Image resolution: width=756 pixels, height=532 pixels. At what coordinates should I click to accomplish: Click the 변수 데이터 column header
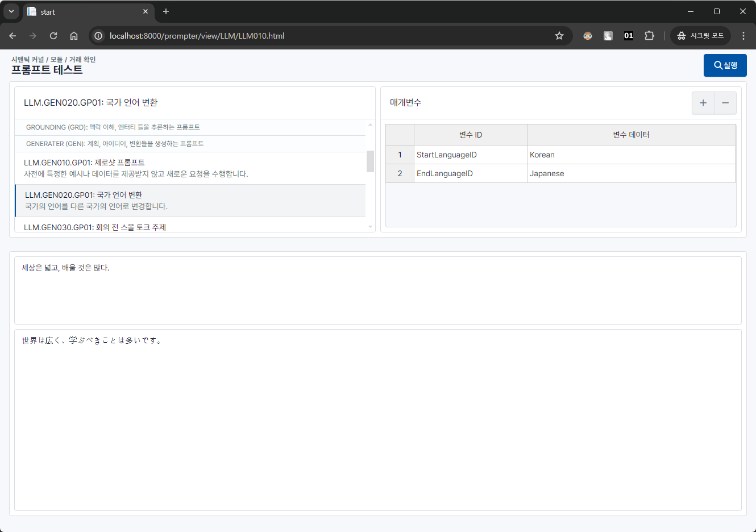click(631, 135)
